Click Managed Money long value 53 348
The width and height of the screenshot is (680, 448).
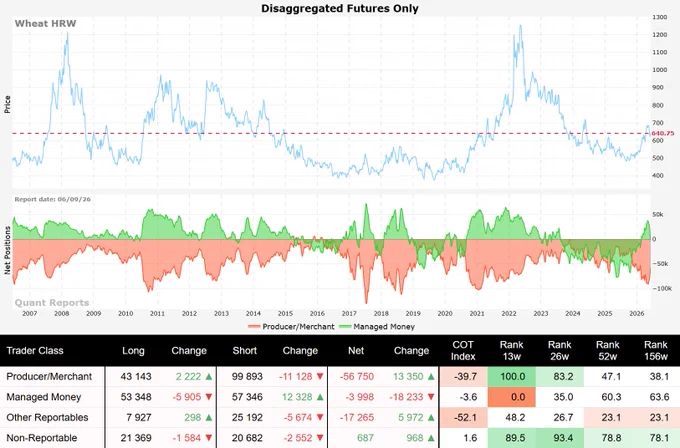tap(136, 397)
